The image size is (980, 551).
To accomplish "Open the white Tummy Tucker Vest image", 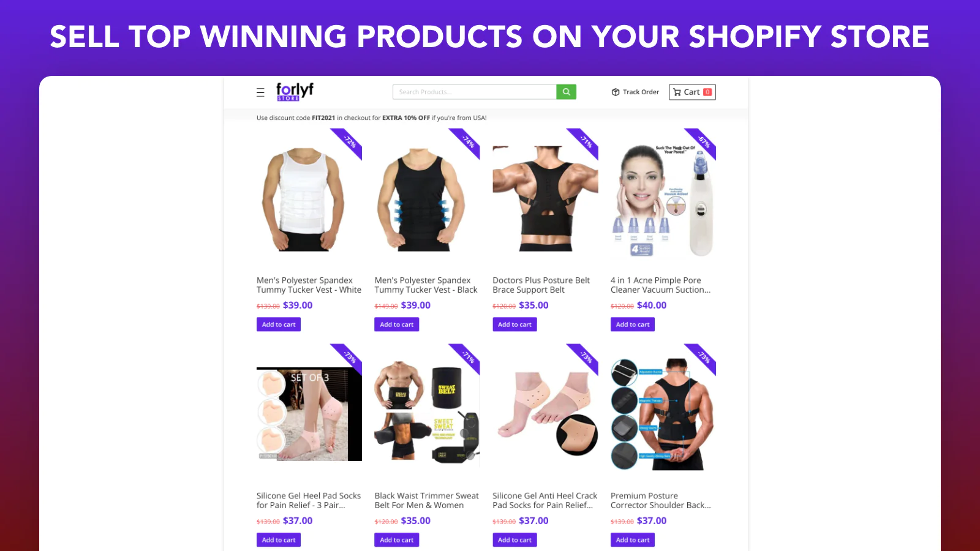I will click(303, 199).
